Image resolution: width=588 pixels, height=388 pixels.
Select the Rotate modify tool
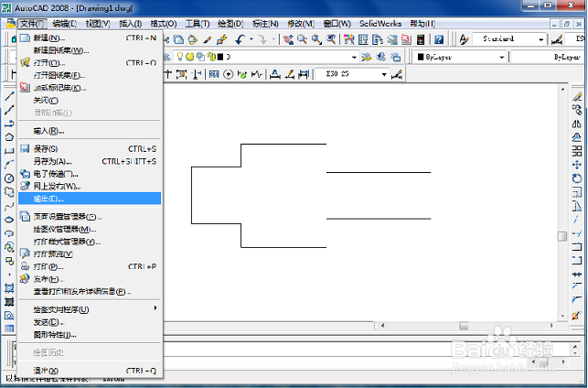tap(577, 178)
